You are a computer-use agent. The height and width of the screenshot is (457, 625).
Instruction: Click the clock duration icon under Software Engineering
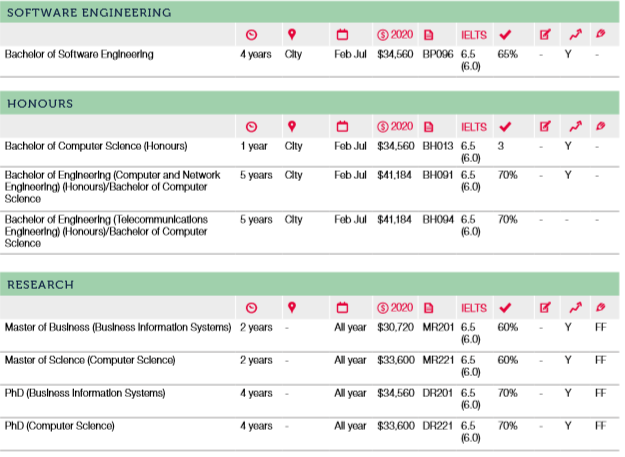[x=251, y=35]
